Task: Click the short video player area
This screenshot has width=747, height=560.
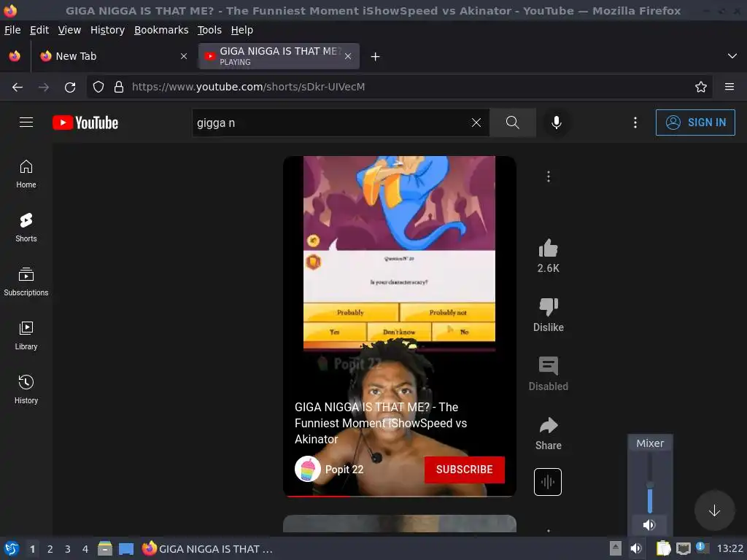Action: coord(400,326)
